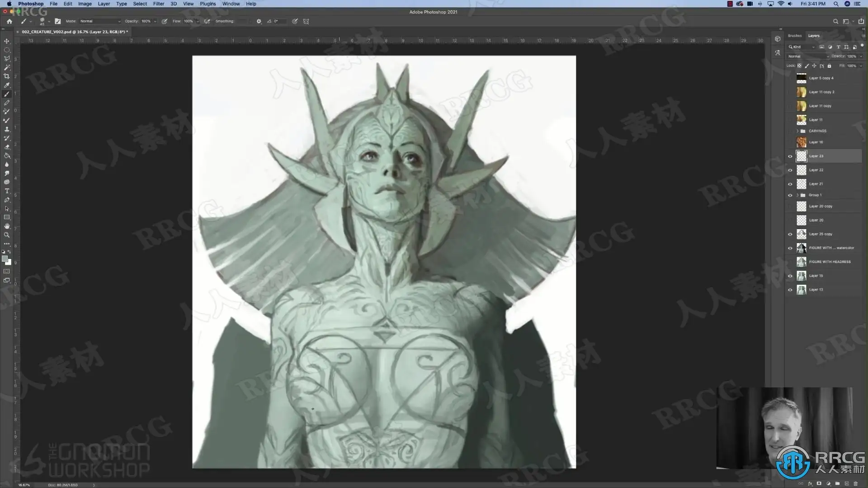Select the Hand tool
Image resolution: width=868 pixels, height=488 pixels.
click(7, 226)
